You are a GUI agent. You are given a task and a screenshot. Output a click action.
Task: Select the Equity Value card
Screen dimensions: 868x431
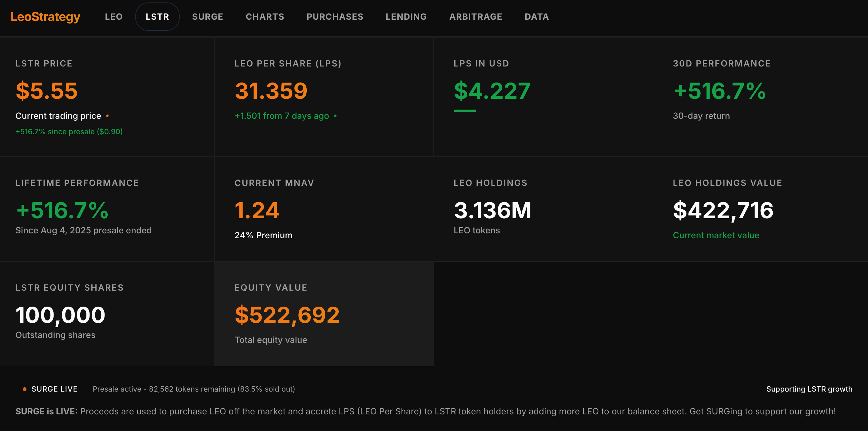click(324, 314)
